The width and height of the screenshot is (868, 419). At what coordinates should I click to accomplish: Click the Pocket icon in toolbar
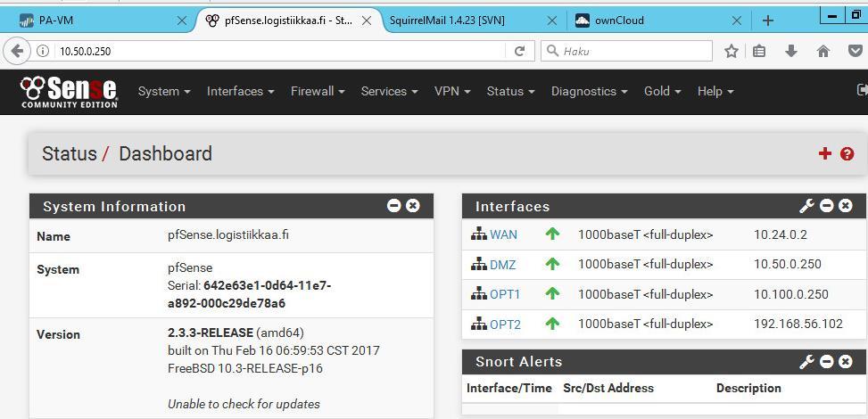click(x=856, y=52)
